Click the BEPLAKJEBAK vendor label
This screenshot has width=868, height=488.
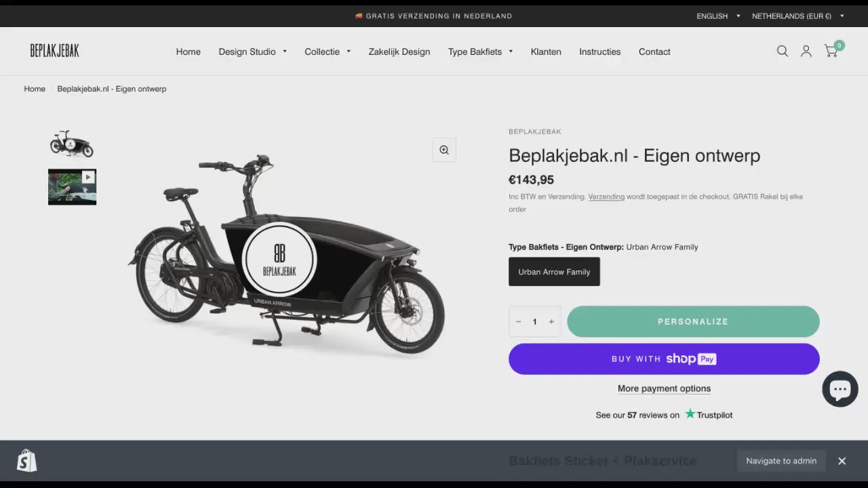[x=535, y=131]
